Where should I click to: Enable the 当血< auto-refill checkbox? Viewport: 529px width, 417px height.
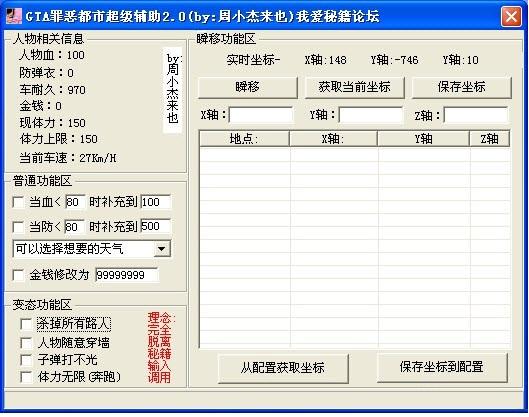coord(18,202)
